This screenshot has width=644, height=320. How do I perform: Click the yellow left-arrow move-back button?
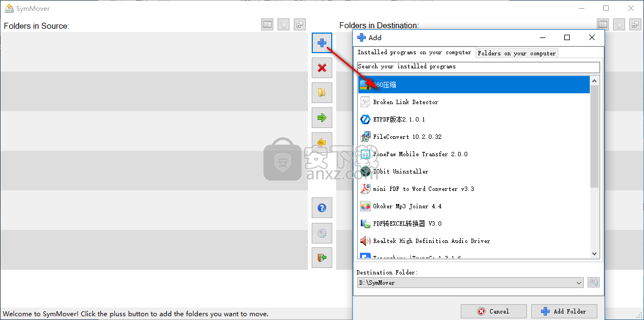pyautogui.click(x=322, y=143)
